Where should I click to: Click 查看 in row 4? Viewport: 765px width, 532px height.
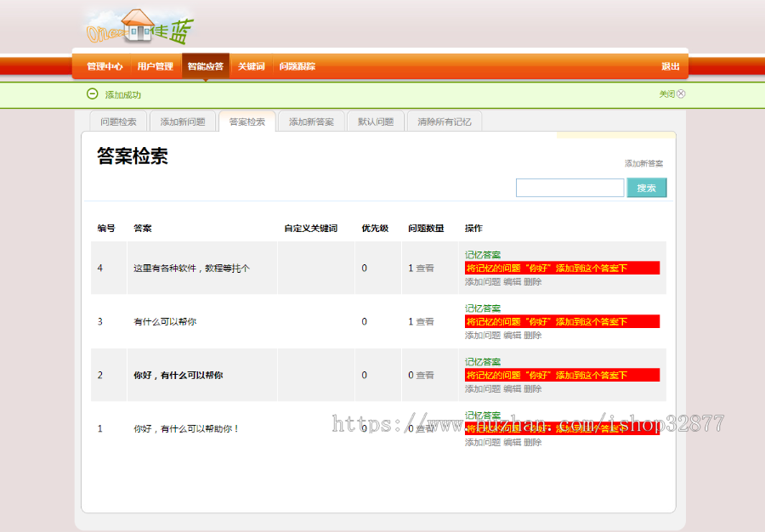point(425,269)
